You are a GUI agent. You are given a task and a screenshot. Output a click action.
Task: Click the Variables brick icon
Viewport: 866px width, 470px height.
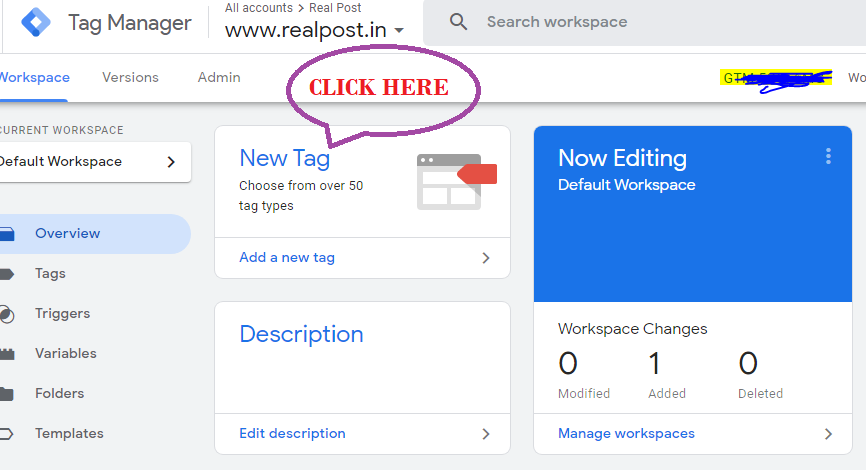coord(7,354)
